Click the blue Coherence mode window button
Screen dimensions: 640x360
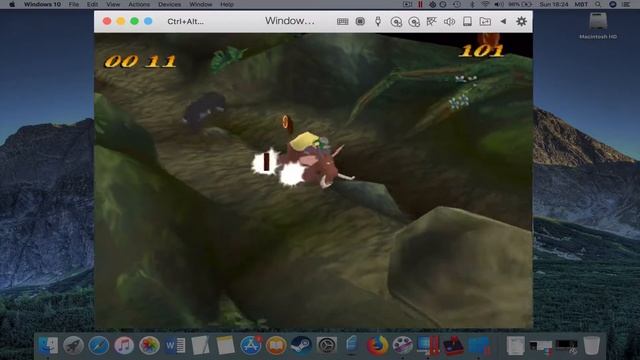click(148, 21)
